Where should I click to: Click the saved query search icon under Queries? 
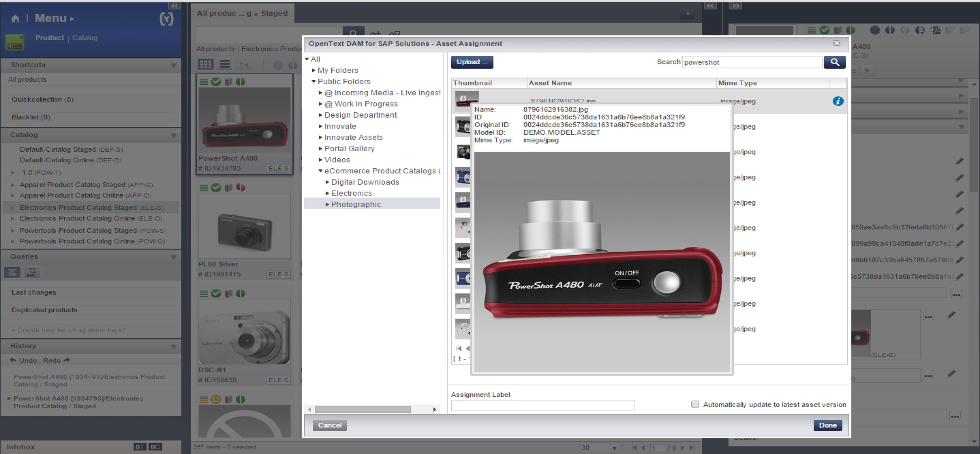tap(12, 272)
